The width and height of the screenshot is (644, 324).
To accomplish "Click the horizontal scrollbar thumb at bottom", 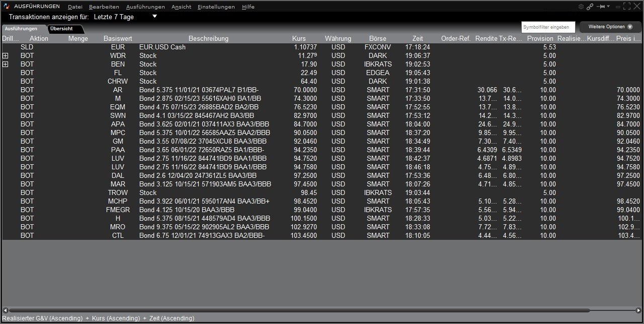I will tap(299, 310).
